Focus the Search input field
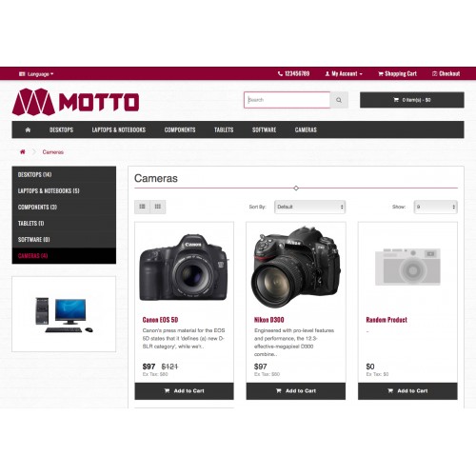Viewport: 476px width, 476px height. [x=288, y=100]
